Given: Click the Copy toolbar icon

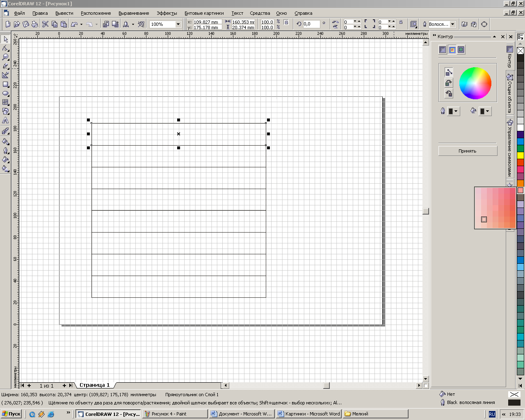Looking at the screenshot, I should pos(54,24).
